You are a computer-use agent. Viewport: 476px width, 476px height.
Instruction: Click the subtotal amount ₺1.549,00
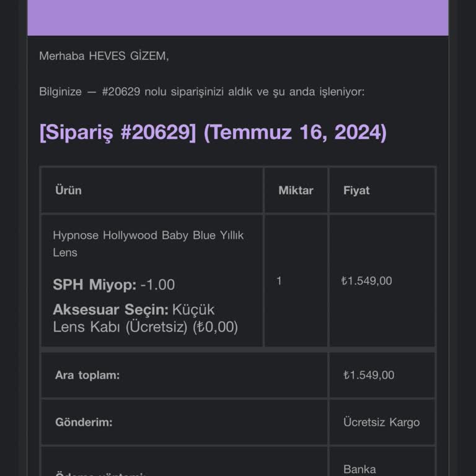(368, 375)
